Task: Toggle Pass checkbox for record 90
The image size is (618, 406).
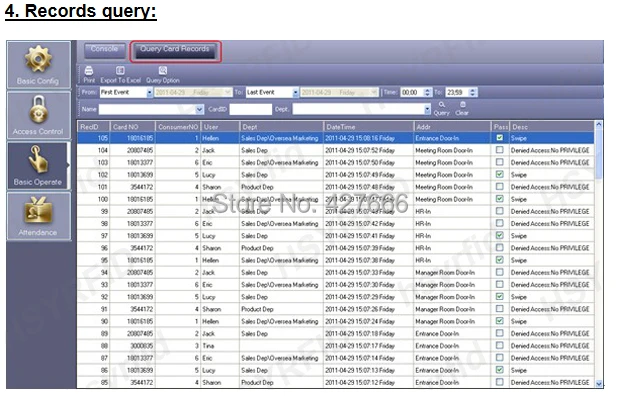Action: coord(499,321)
